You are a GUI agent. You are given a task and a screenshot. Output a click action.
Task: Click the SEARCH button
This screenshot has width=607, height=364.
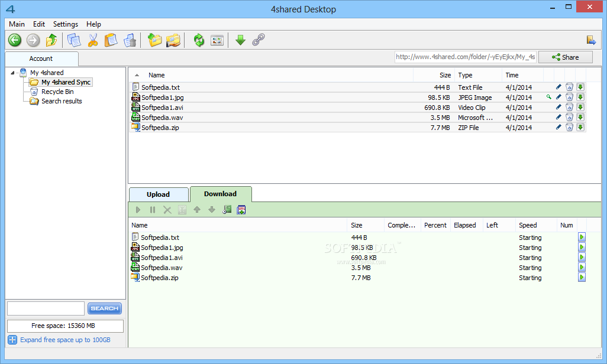[105, 308]
